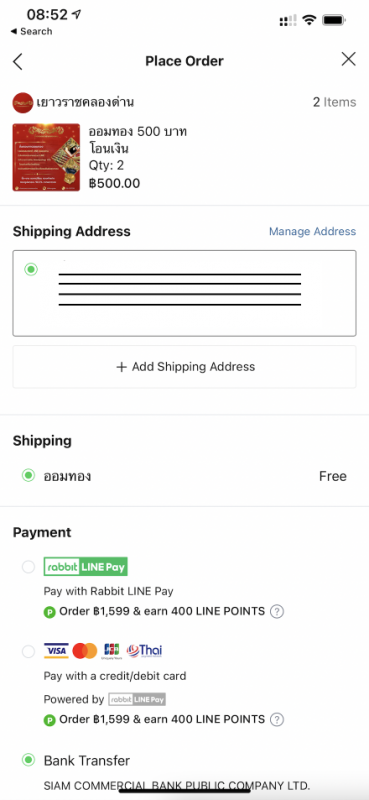Viewport: 369px width, 800px height.
Task: Select the shipping address radio button
Action: [x=31, y=269]
